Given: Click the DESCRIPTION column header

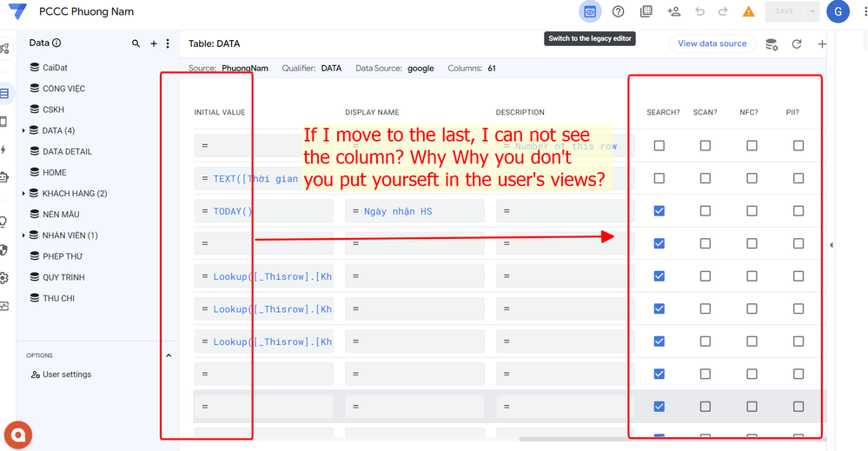Looking at the screenshot, I should 520,112.
